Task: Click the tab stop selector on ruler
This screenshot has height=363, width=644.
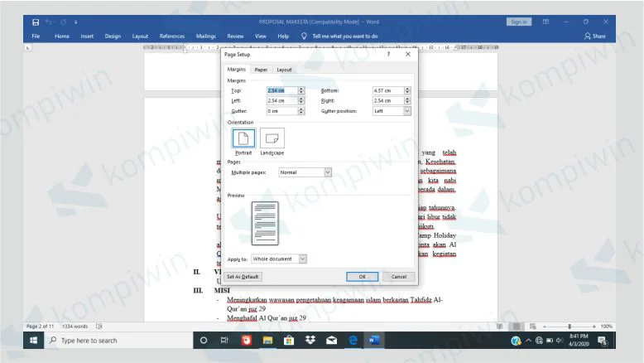Action: (x=28, y=48)
